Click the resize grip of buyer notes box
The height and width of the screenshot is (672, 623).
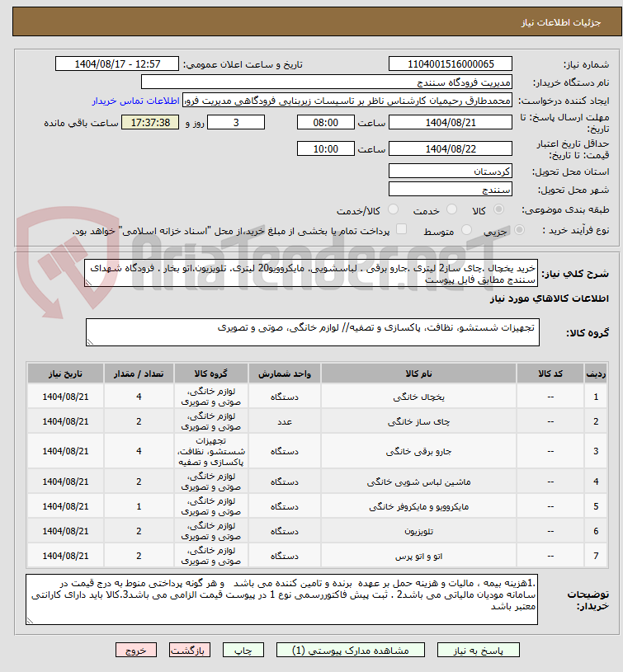tap(30, 620)
